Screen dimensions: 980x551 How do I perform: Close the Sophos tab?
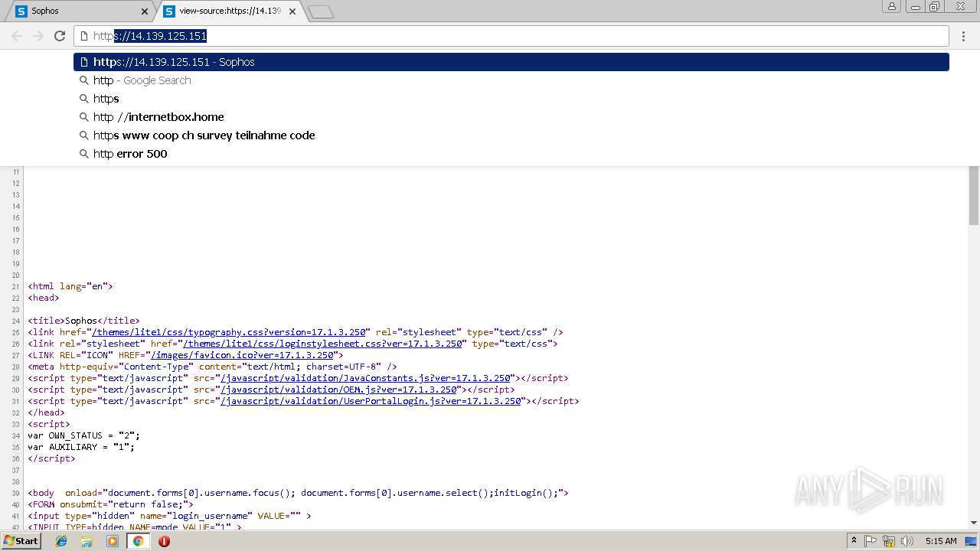click(145, 11)
